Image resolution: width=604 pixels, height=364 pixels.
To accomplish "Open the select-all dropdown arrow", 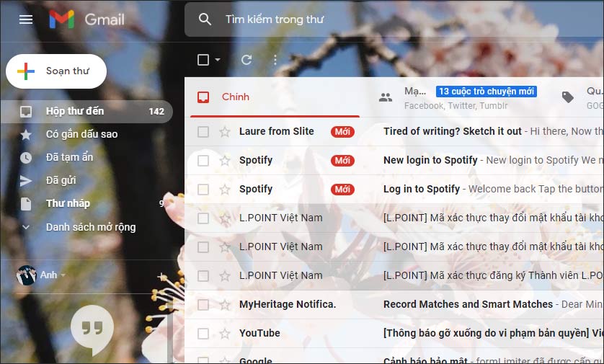I will click(218, 60).
